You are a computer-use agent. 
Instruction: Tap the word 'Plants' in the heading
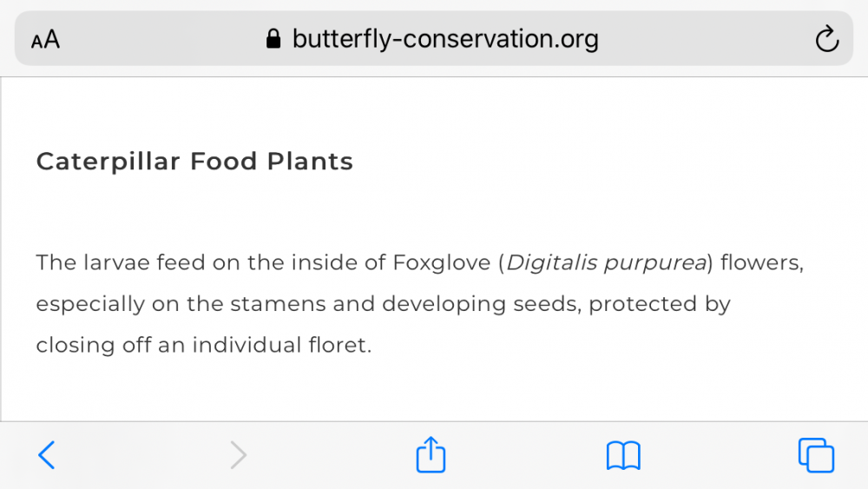tap(310, 162)
